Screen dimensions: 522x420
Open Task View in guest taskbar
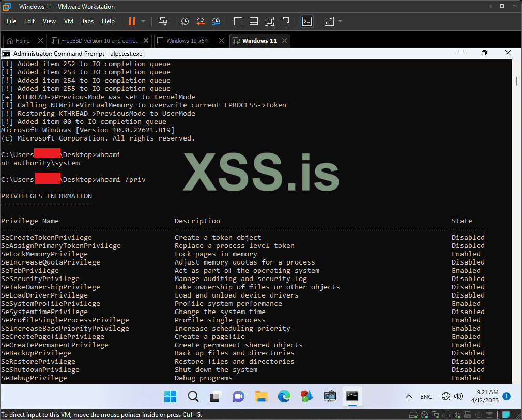pos(216,396)
